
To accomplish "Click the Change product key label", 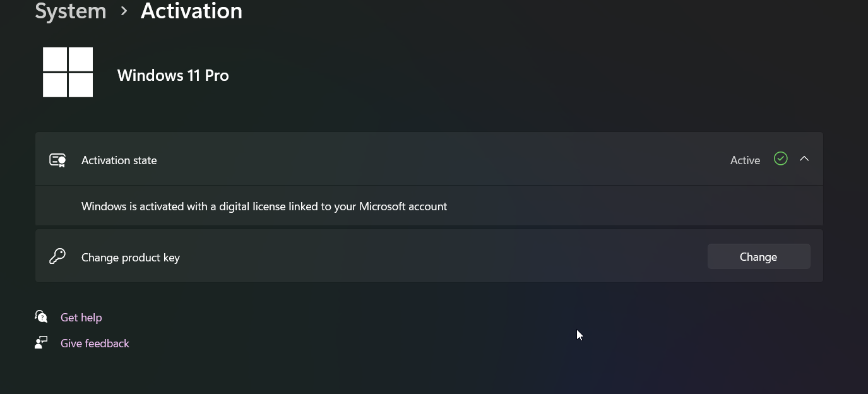I will 131,258.
